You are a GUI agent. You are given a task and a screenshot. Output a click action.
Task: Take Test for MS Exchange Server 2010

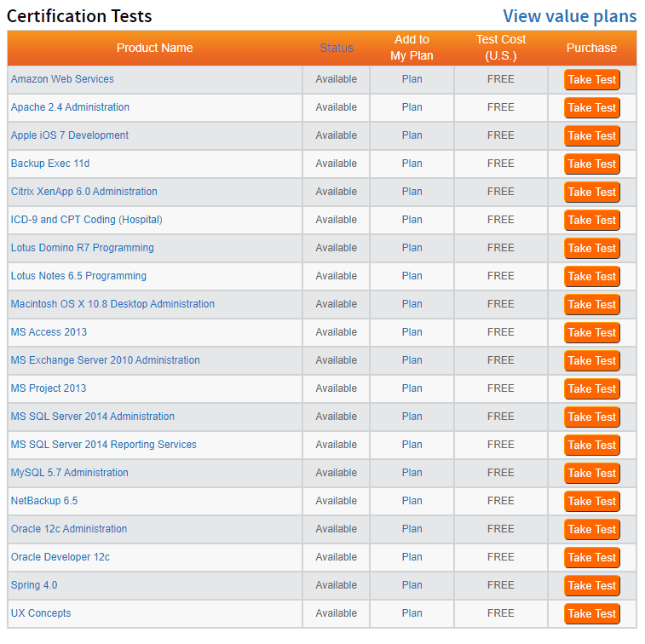point(591,360)
